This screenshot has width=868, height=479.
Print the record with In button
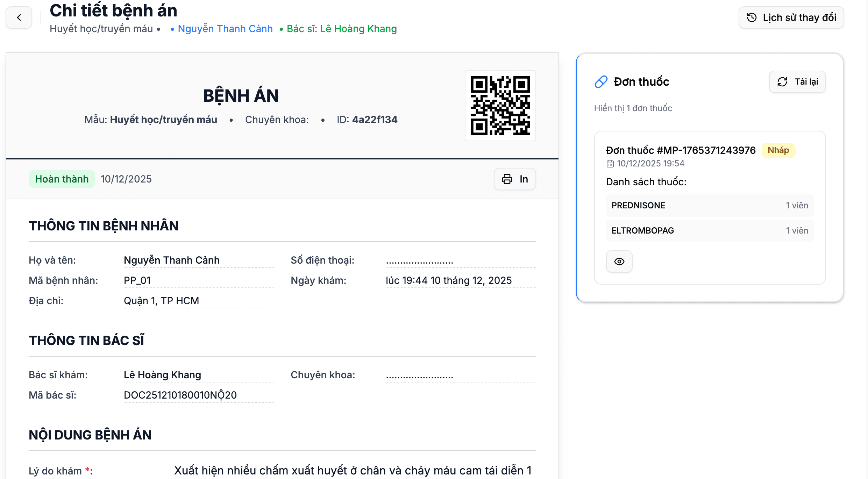coord(515,179)
